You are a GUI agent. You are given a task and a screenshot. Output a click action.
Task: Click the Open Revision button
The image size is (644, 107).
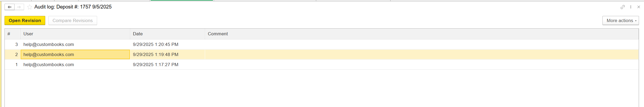(x=25, y=20)
